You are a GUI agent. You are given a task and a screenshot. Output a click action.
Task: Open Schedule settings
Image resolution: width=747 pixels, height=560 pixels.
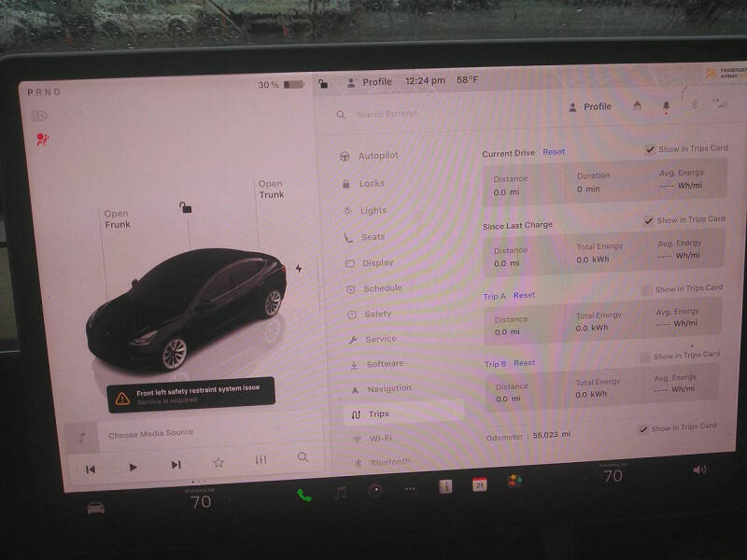tap(374, 288)
